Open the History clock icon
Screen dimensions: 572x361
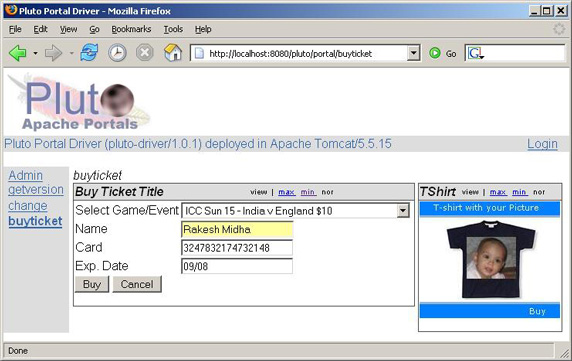[x=117, y=53]
